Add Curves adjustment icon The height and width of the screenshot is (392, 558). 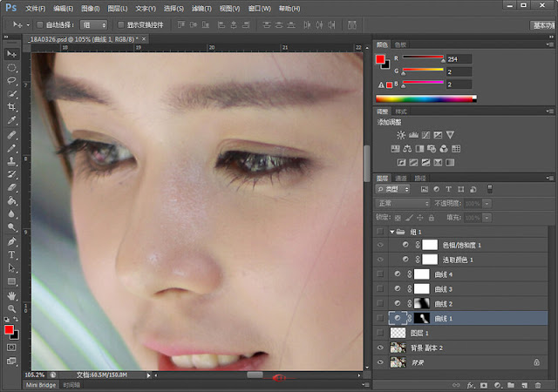(x=425, y=135)
